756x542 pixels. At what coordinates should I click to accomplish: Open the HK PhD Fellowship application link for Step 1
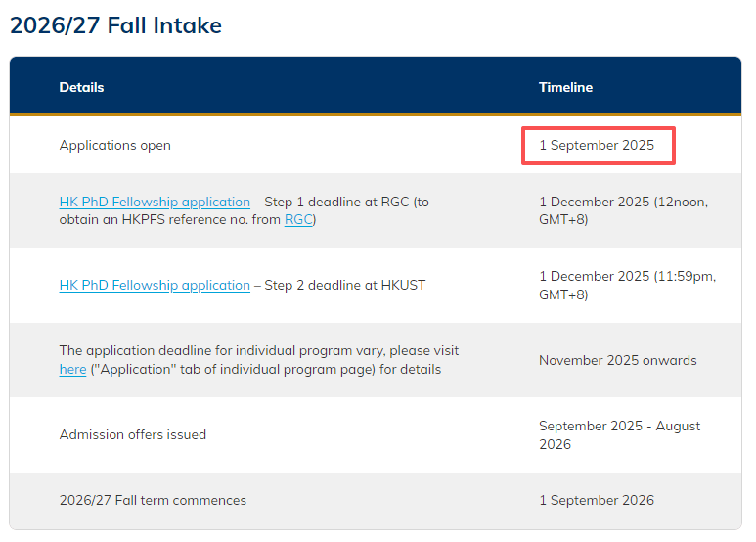click(155, 202)
